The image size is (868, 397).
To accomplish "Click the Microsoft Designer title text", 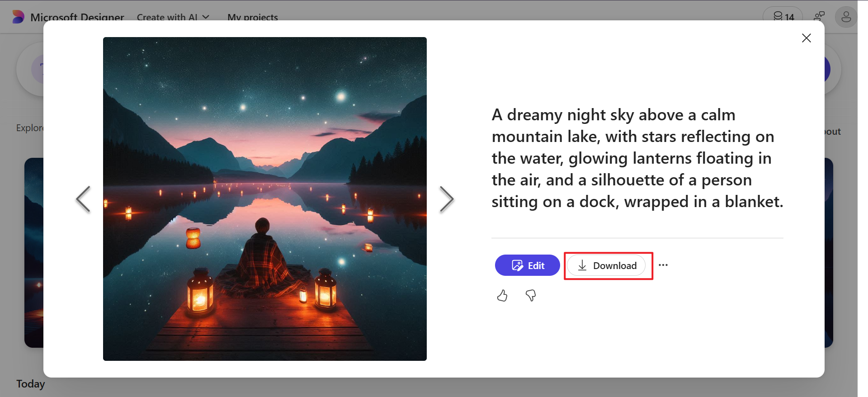I will [x=77, y=17].
